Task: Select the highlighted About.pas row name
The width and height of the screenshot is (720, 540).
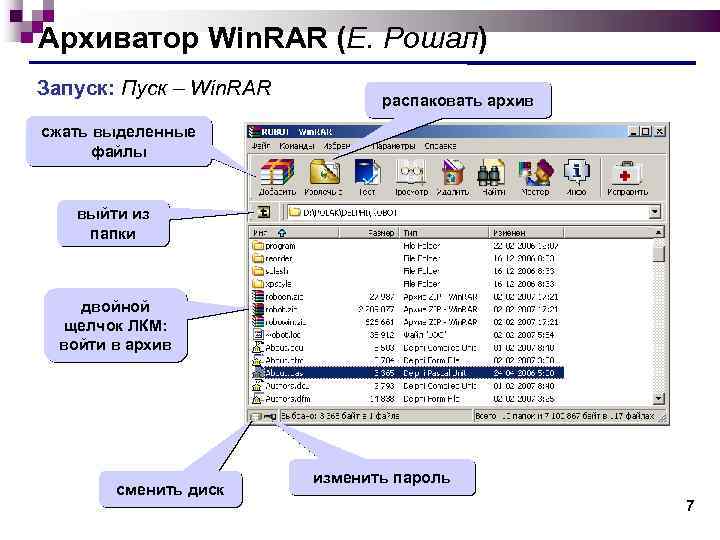Action: [x=284, y=373]
